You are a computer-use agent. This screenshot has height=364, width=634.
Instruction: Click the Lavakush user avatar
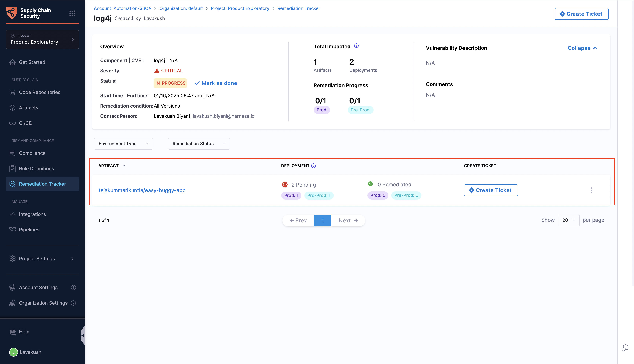(x=14, y=352)
